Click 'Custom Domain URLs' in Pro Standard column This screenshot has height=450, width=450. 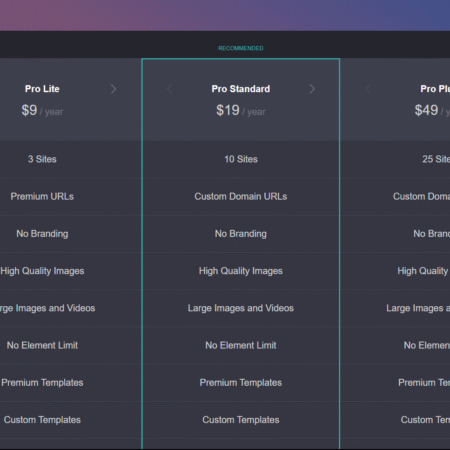click(x=241, y=196)
